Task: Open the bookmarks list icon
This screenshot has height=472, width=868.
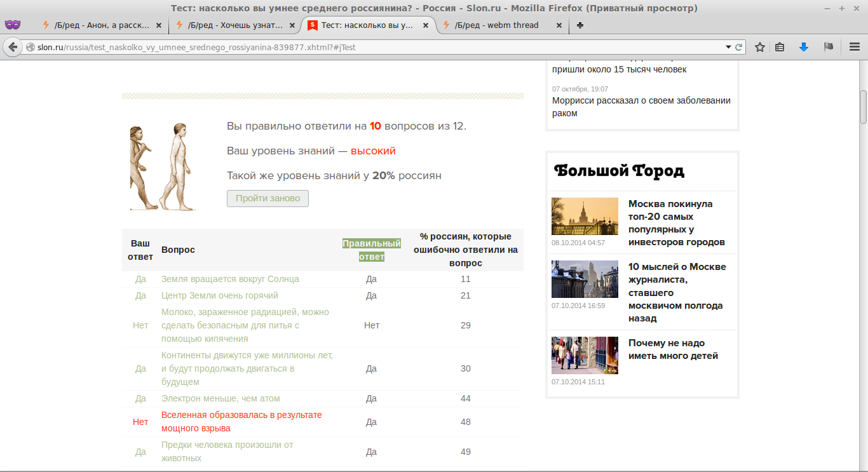Action: click(x=780, y=47)
